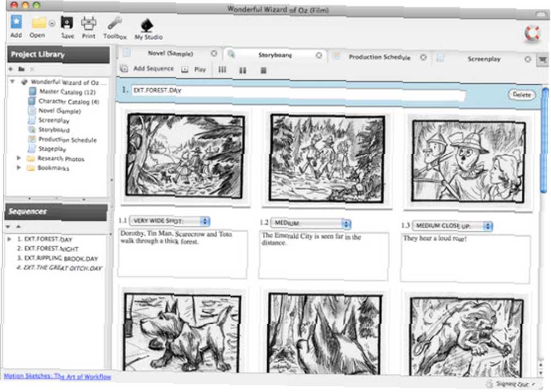This screenshot has height=392, width=551.
Task: Expand sequence 1. EXT.FOREST.DAY in Sequences list
Action: click(x=9, y=239)
